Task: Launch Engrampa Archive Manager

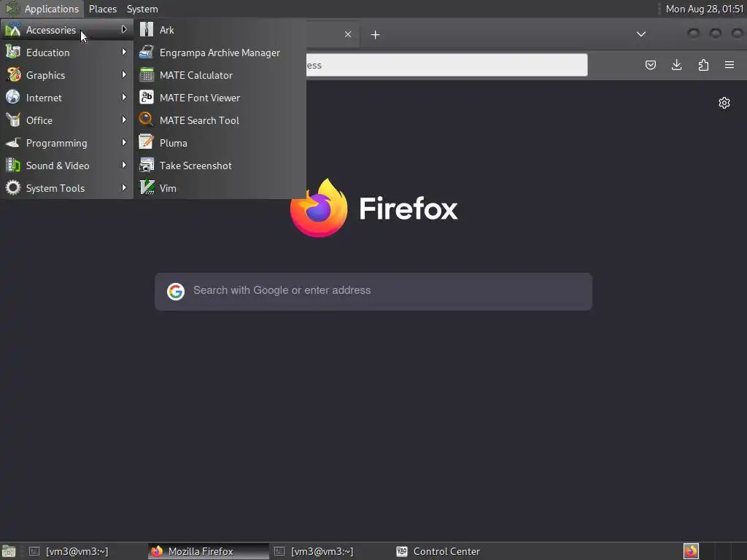Action: point(220,52)
